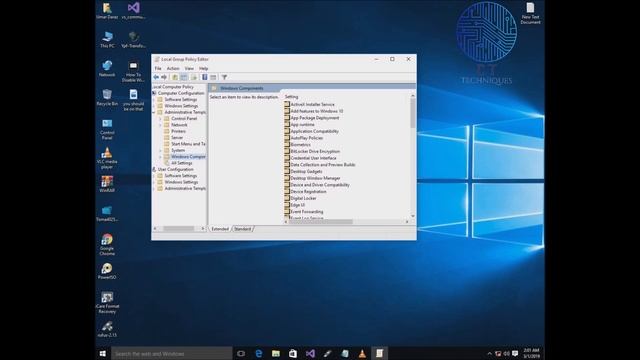Select Computer Configuration in the tree
Image resolution: width=640 pixels, height=360 pixels.
tap(181, 93)
